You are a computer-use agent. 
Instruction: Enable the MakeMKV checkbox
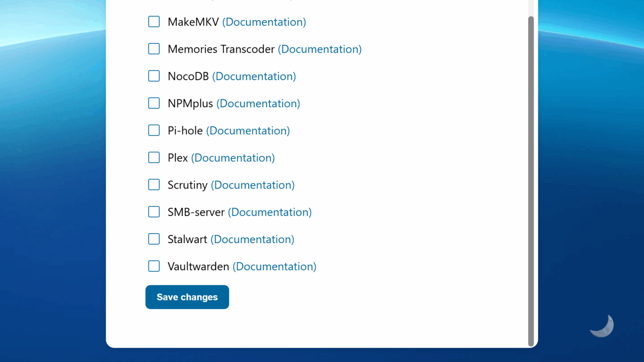pyautogui.click(x=154, y=21)
